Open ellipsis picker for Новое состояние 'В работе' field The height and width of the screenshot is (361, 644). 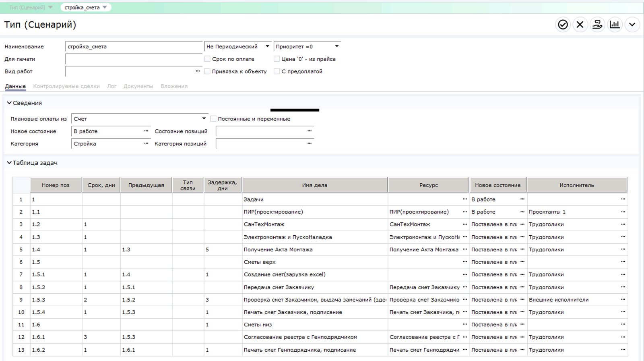(146, 131)
